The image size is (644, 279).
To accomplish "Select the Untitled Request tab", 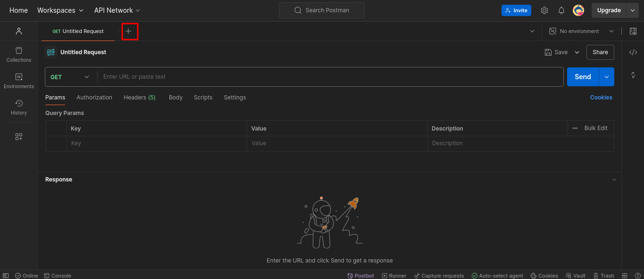I will [x=78, y=31].
